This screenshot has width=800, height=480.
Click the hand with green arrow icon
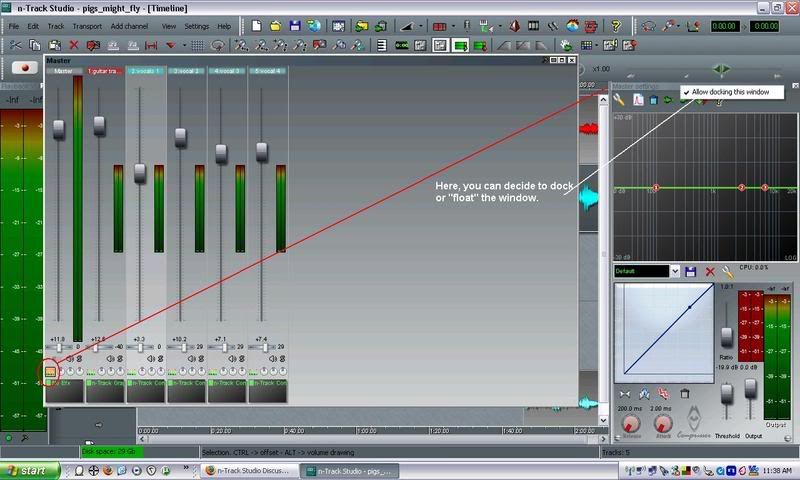click(565, 45)
